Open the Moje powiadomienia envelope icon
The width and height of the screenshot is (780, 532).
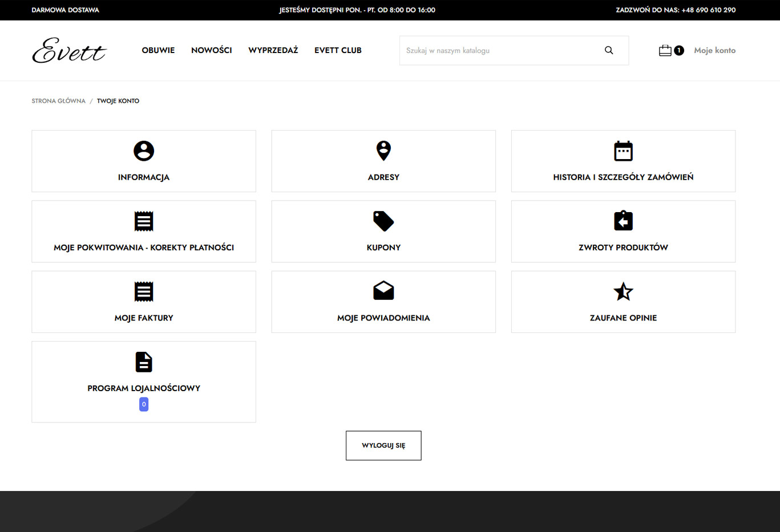[383, 291]
